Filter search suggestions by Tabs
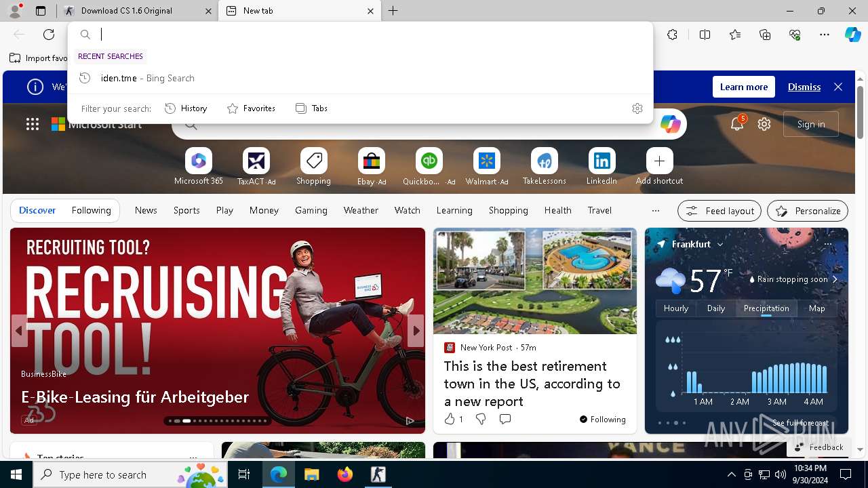The height and width of the screenshot is (488, 868). pos(311,108)
